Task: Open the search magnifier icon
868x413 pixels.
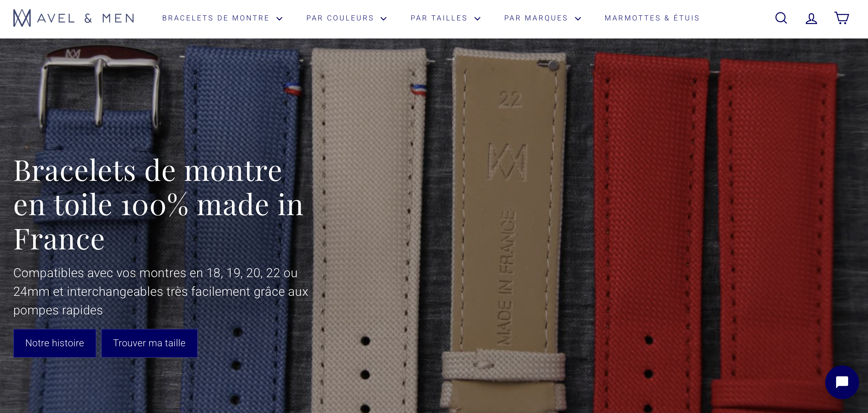Action: coord(781,18)
